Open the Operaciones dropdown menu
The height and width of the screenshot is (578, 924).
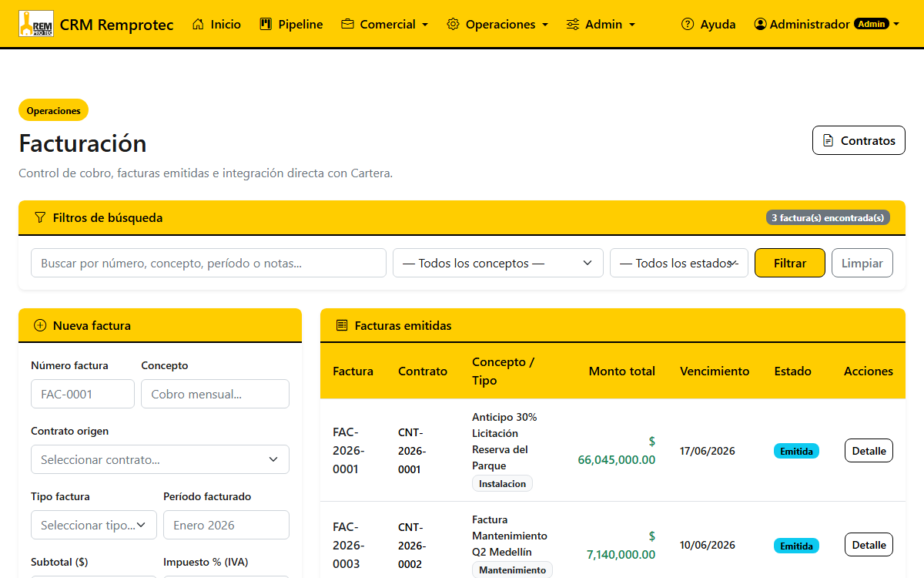pos(497,25)
